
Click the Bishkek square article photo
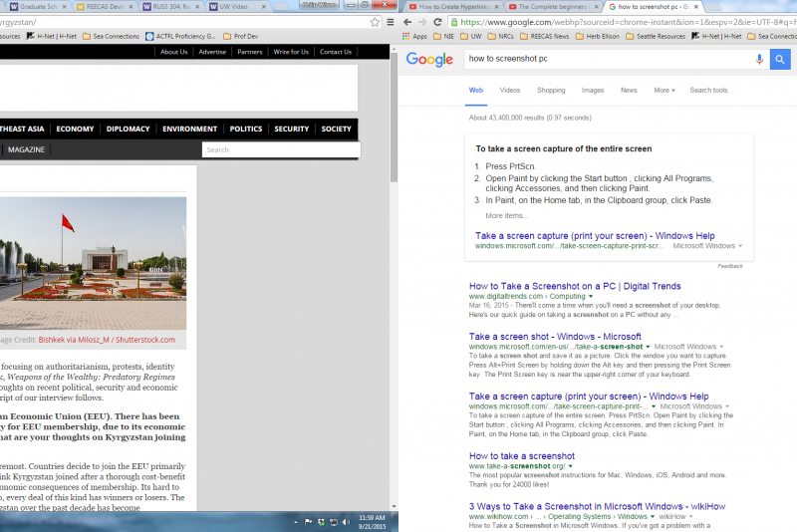click(93, 264)
